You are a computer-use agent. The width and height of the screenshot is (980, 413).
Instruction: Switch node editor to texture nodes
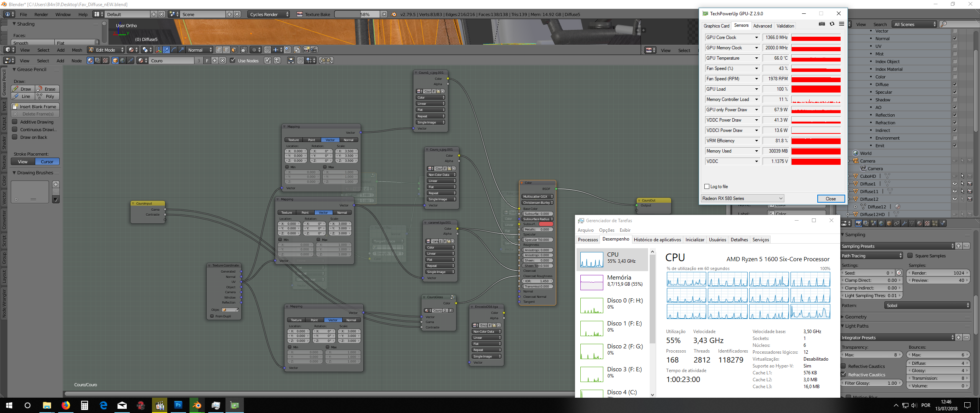105,60
